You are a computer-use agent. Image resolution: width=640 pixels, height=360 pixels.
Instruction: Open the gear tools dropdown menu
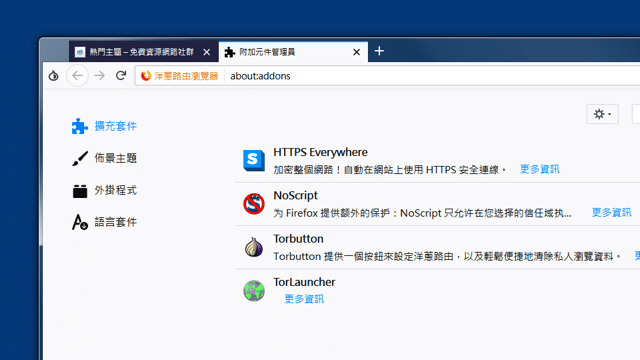tap(602, 114)
